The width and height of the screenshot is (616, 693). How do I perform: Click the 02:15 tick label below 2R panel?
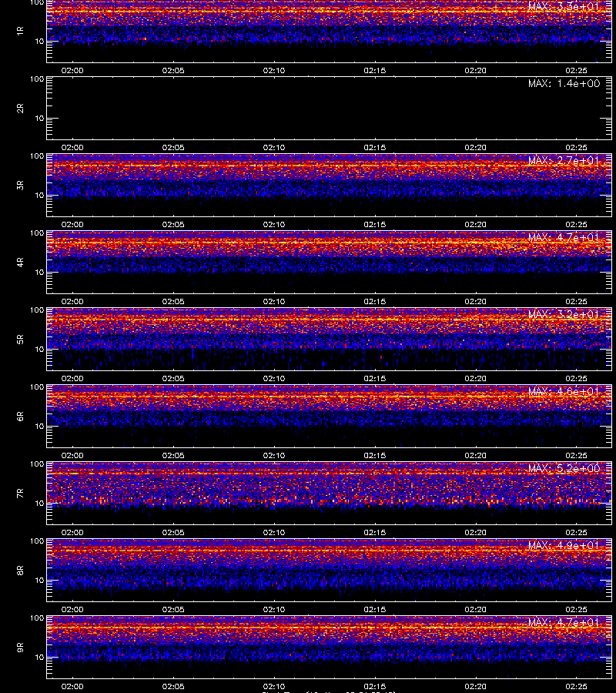point(375,147)
